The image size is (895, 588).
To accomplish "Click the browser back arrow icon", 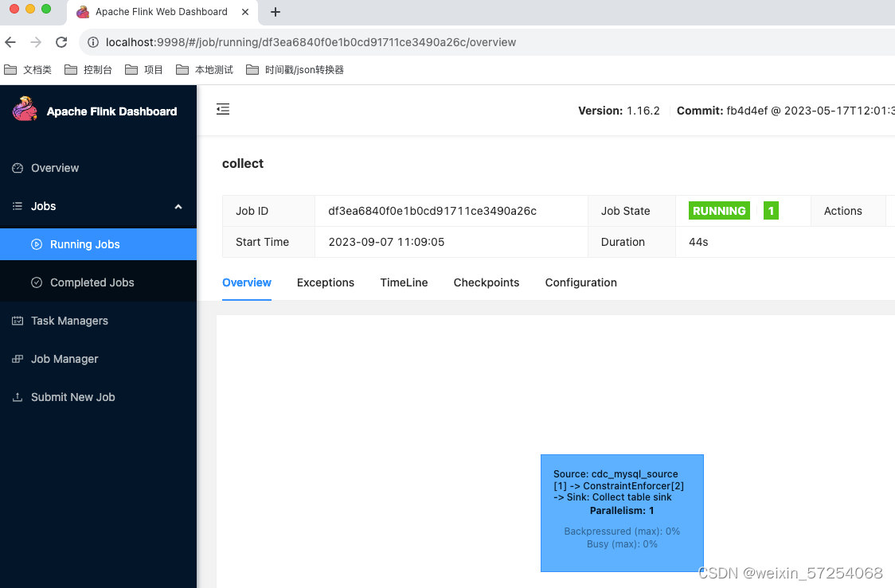I will tap(10, 42).
